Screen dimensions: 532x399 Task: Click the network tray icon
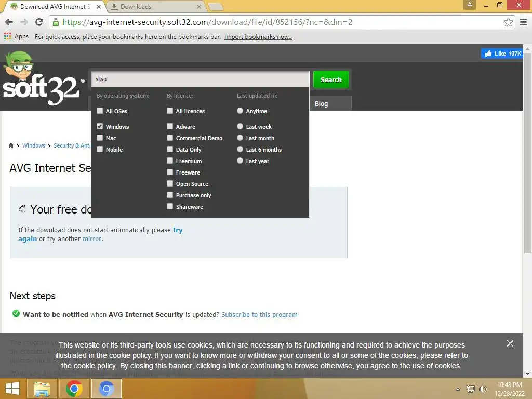471,389
